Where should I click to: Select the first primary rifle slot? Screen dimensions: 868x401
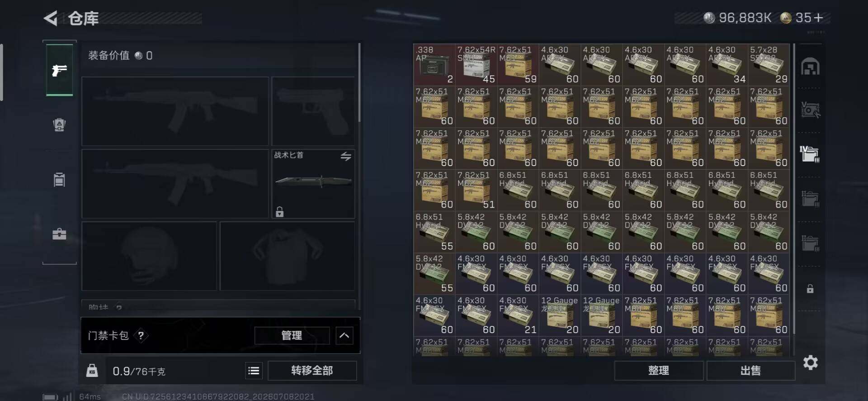[175, 111]
